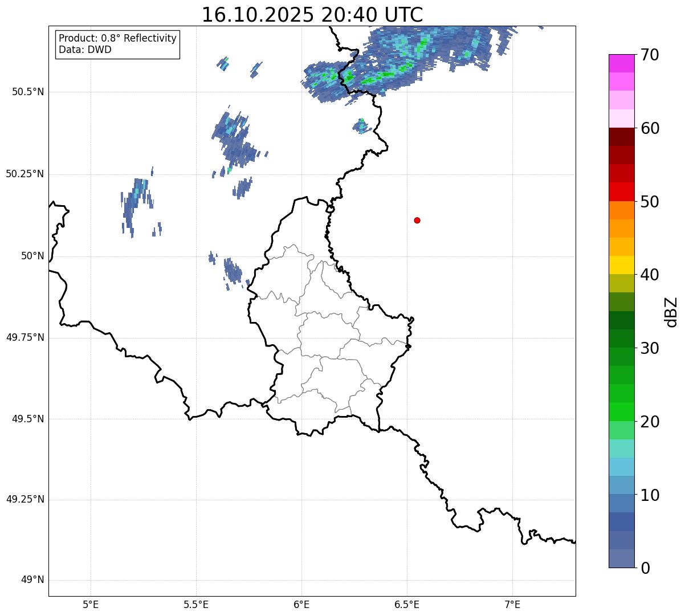685x616 pixels.
Task: Click the 5°E longitude tick label
Action: (91, 603)
